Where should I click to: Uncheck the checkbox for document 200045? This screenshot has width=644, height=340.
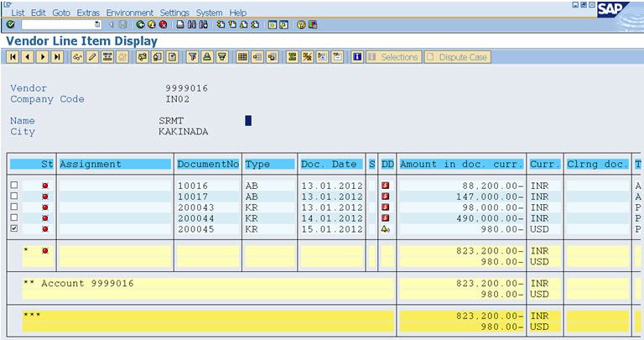pos(14,228)
